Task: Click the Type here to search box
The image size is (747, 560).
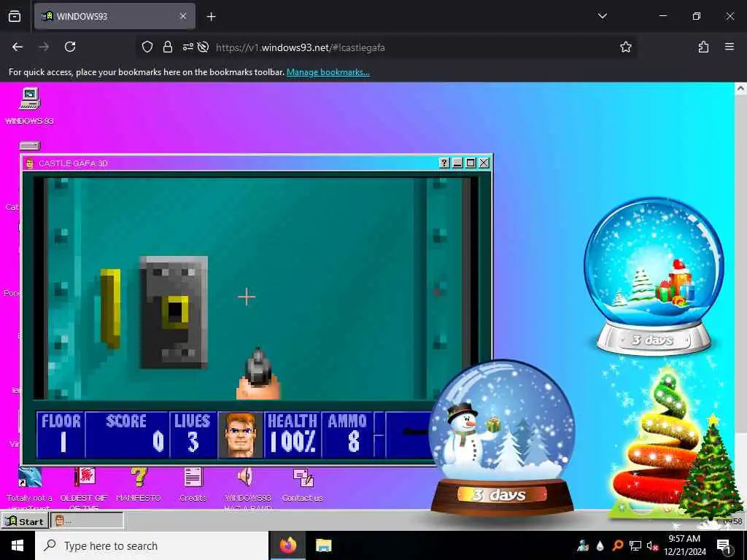Action: point(152,545)
